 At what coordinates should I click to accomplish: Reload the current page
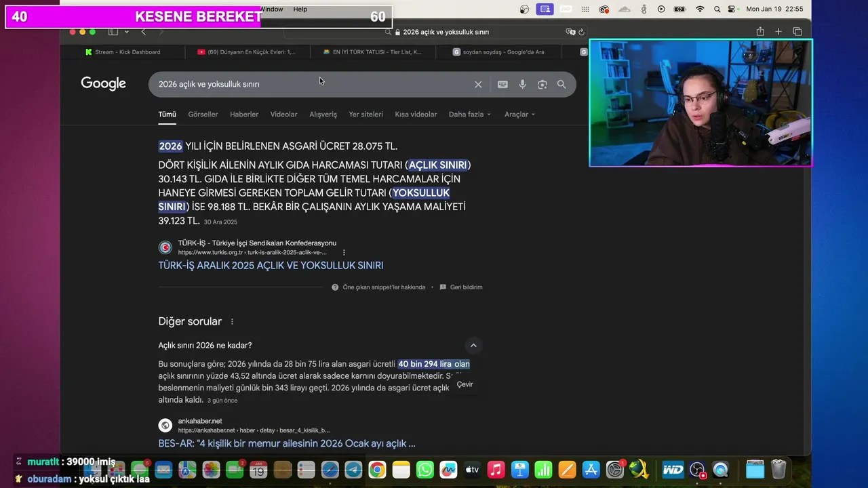(x=581, y=32)
